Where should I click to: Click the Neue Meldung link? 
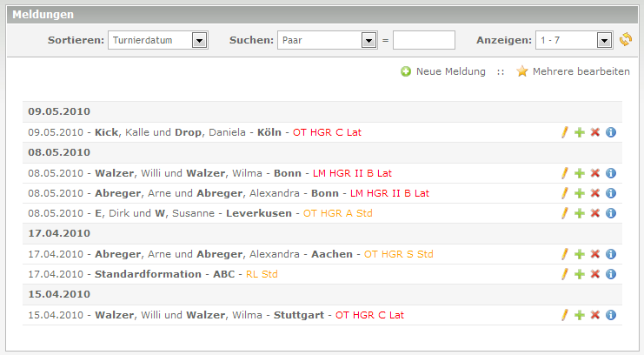[x=450, y=71]
